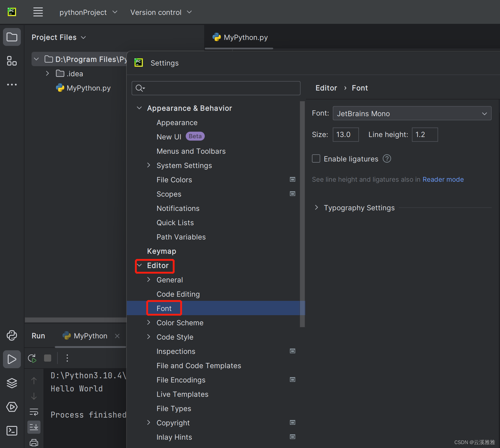
Task: Open Keymap settings page
Action: [x=162, y=251]
